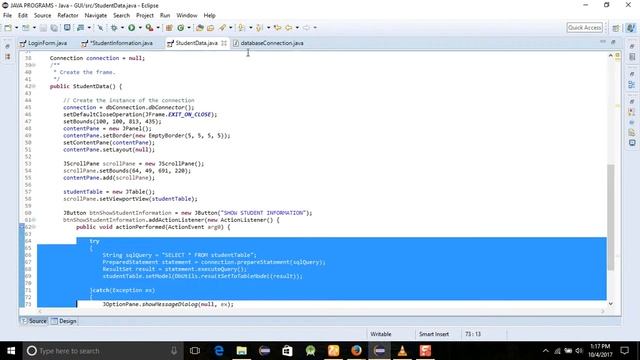
Task: Click the Quick Access field
Action: [x=584, y=28]
